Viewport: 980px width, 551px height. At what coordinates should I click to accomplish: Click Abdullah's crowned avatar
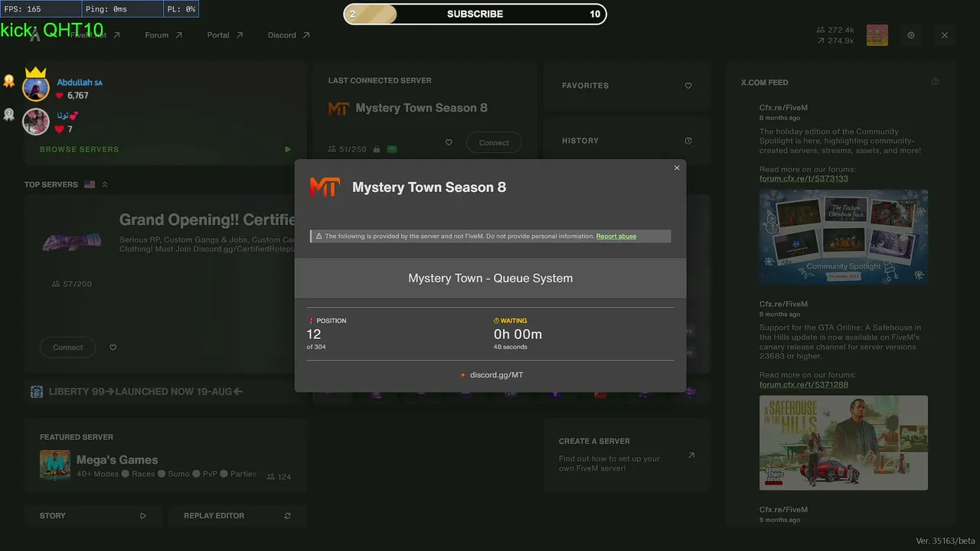click(x=36, y=87)
